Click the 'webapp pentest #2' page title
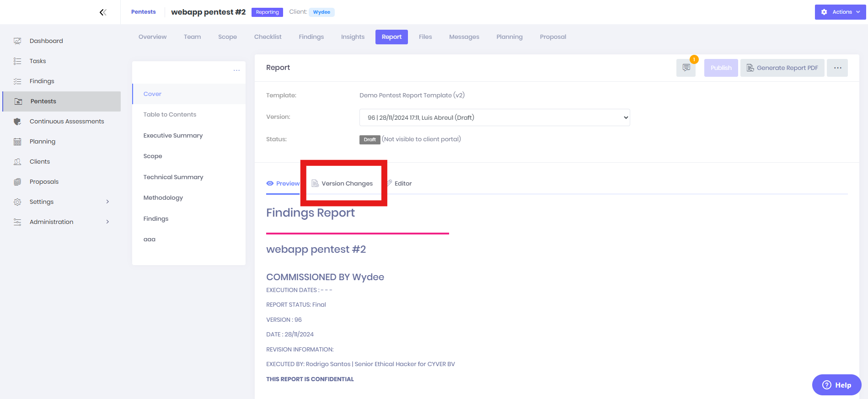 click(208, 12)
